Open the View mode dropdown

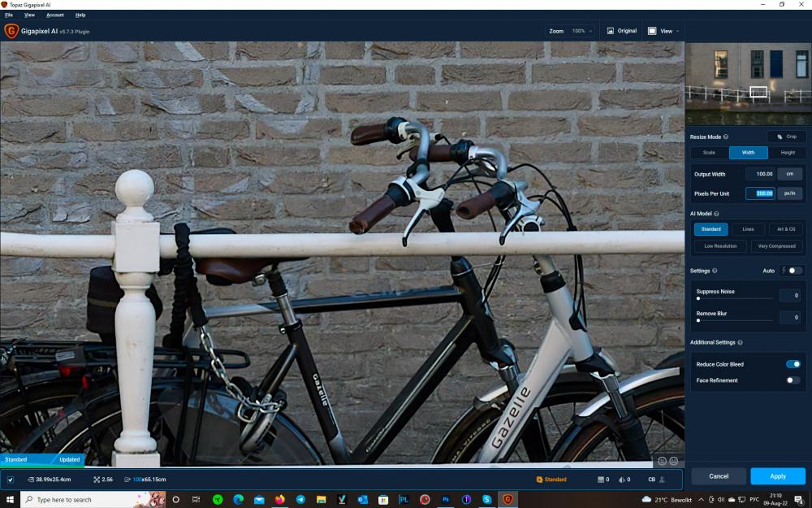click(x=663, y=31)
